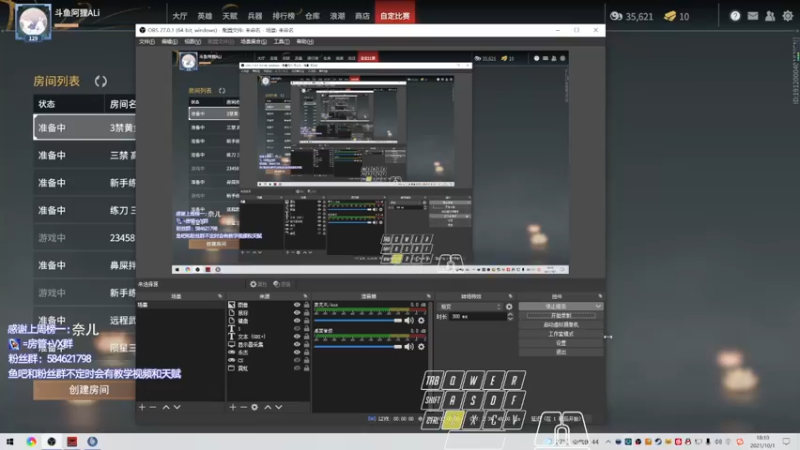
Task: Add a new scene with plus icon
Action: [142, 407]
